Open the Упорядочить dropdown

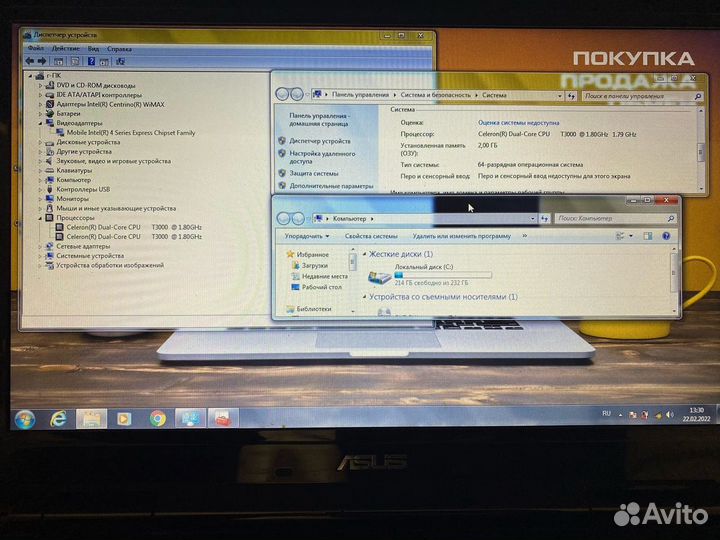pyautogui.click(x=307, y=236)
